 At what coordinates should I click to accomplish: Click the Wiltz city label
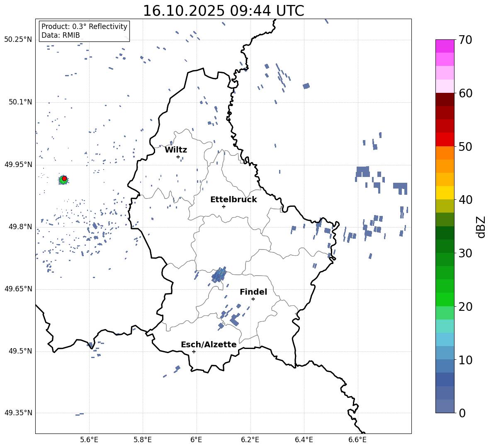(x=176, y=150)
